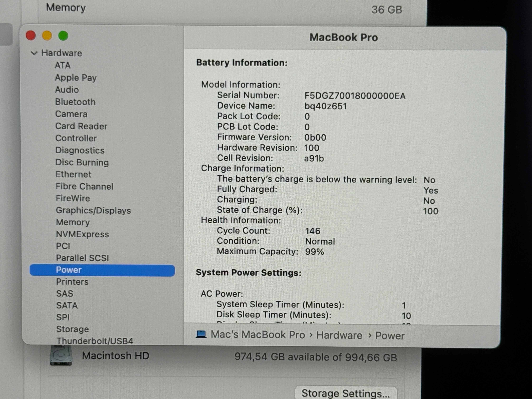Click the Disk Sleep Timer value 10
532x399 pixels.
click(407, 316)
